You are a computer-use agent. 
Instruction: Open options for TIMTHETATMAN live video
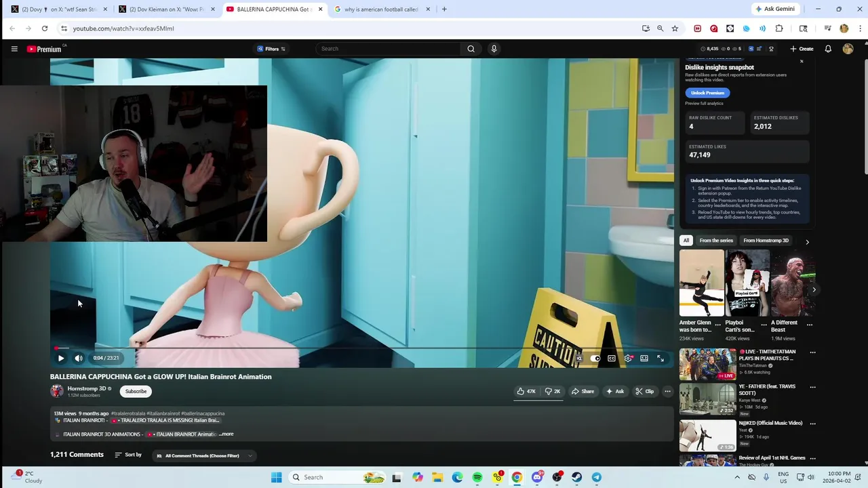[x=812, y=352]
